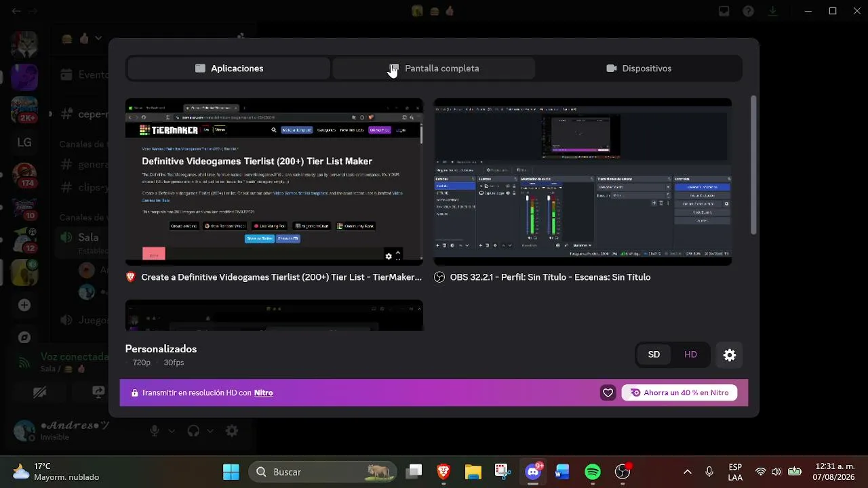Open the server with the 2K+ badge

click(24, 110)
